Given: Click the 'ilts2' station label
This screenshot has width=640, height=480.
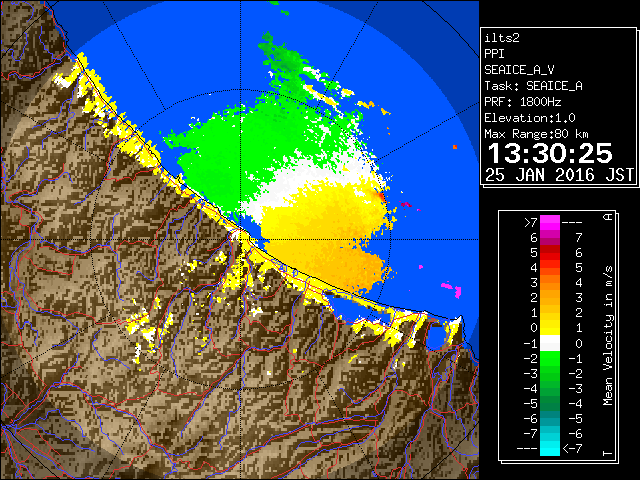Looking at the screenshot, I should [x=502, y=38].
